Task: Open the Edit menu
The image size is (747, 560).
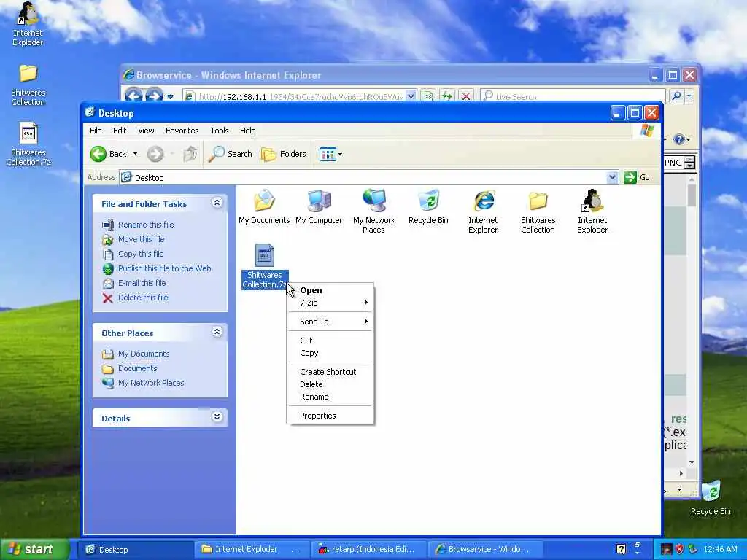Action: [x=120, y=131]
